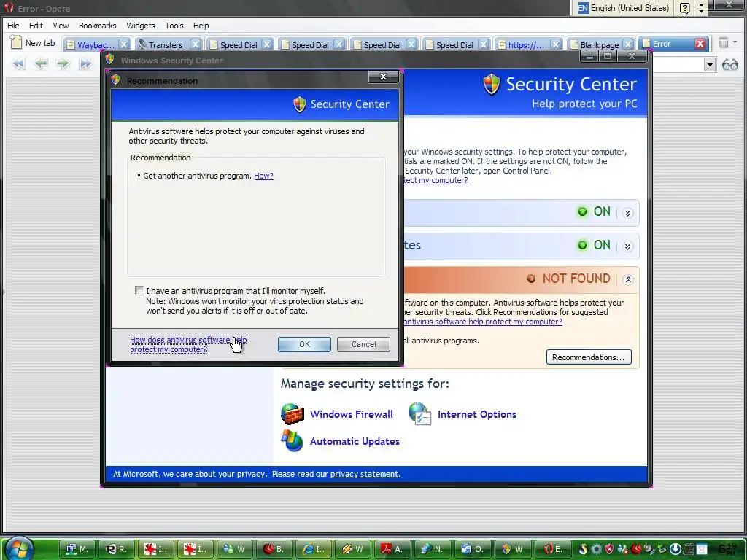Click the Recommendations... button
The width and height of the screenshot is (747, 560).
click(x=589, y=357)
